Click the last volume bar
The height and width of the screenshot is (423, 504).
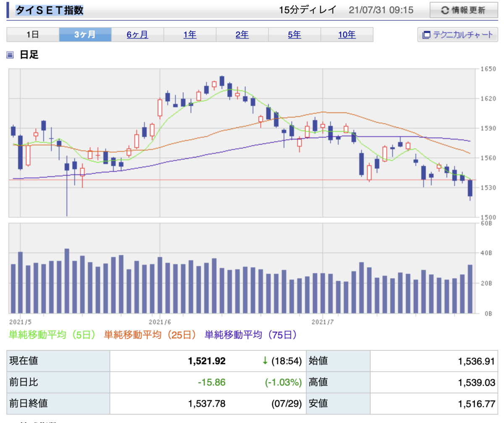(x=470, y=289)
